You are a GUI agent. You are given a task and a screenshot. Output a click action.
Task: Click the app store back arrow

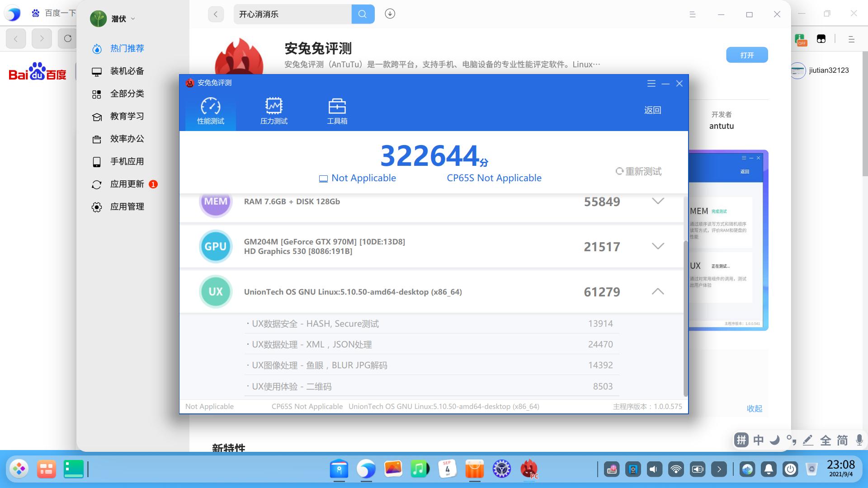tap(216, 14)
